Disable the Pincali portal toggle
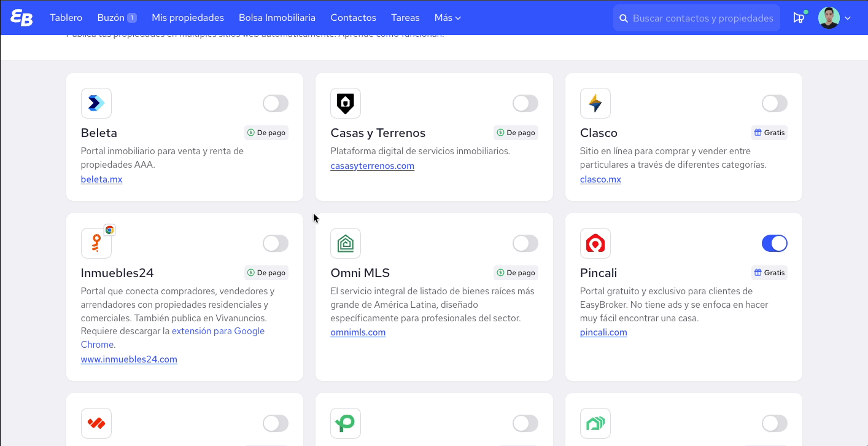The width and height of the screenshot is (868, 446). (x=775, y=243)
